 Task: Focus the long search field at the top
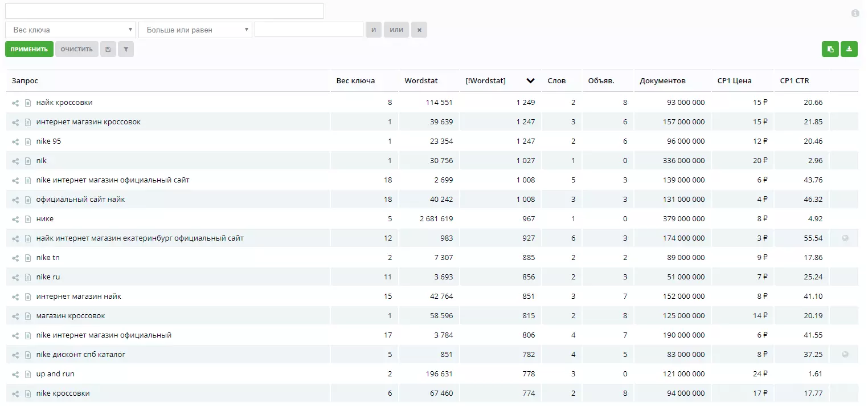[x=165, y=11]
